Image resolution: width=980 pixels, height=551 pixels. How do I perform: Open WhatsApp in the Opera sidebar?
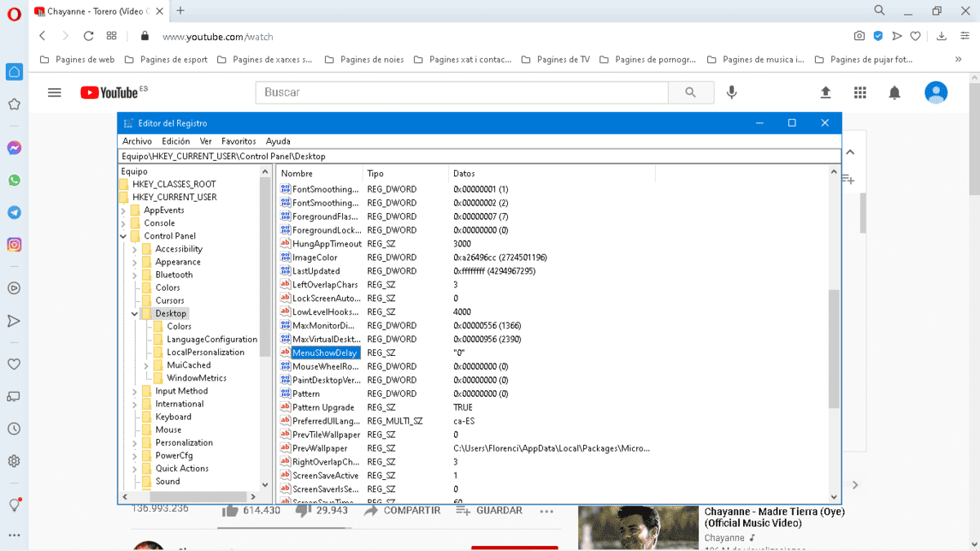point(14,180)
